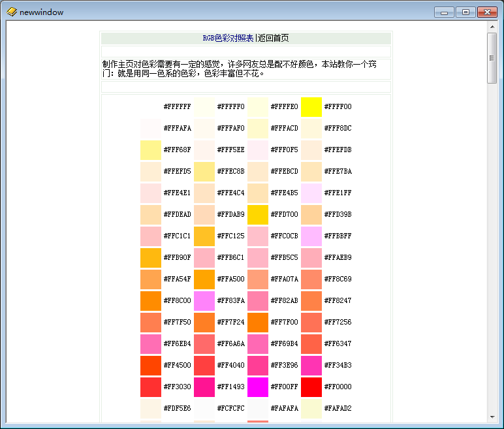Maximize the newwindow window
Image resolution: width=504 pixels, height=429 pixels.
click(465, 12)
